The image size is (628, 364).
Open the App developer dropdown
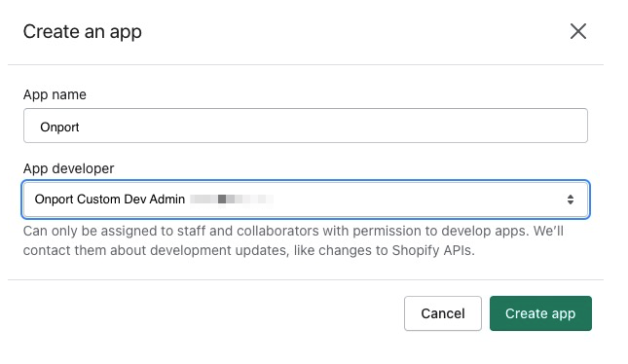pyautogui.click(x=306, y=200)
